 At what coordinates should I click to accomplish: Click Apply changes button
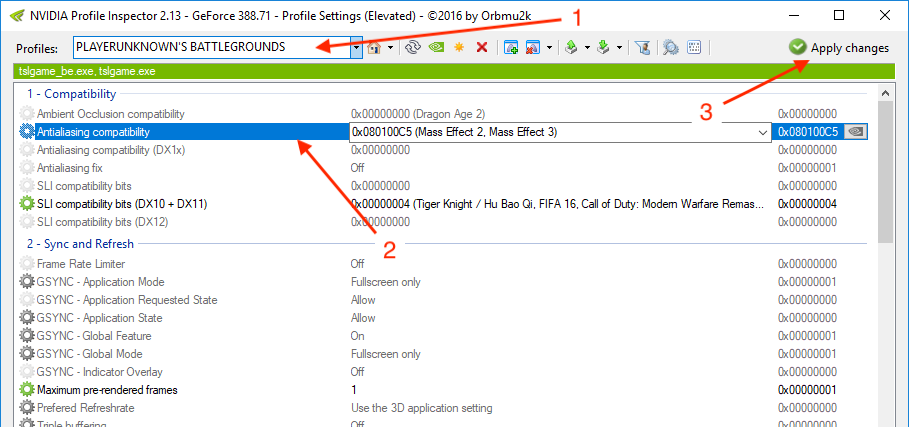[838, 48]
